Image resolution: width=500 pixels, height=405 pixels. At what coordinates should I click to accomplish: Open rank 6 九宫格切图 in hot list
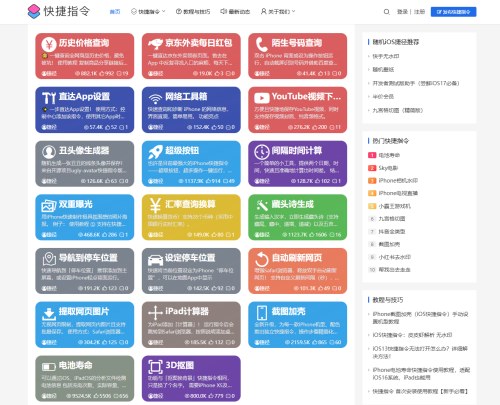pos(392,219)
